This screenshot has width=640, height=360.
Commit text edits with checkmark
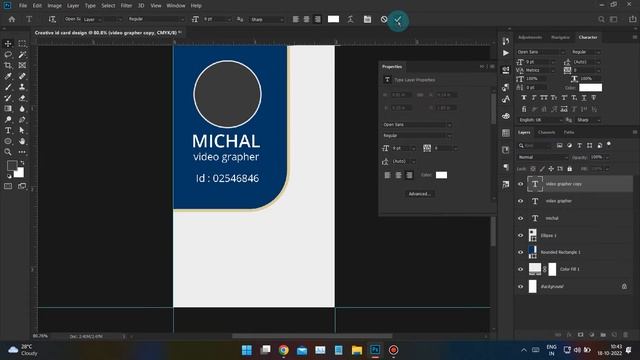click(x=398, y=20)
